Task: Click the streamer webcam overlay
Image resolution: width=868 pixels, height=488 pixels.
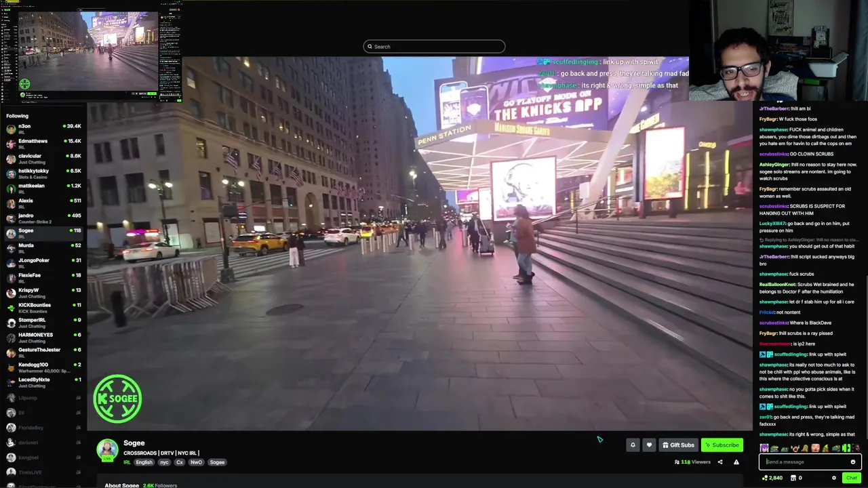Action: pyautogui.click(x=778, y=51)
